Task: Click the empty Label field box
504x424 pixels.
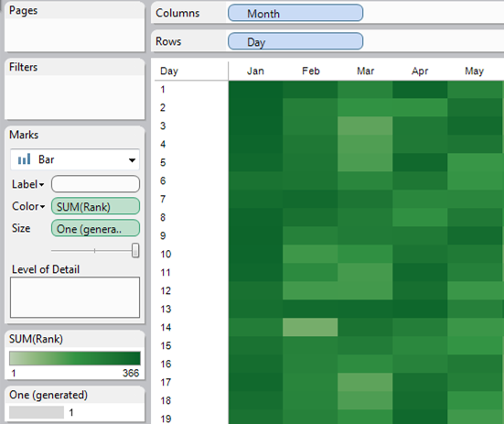Action: 95,184
